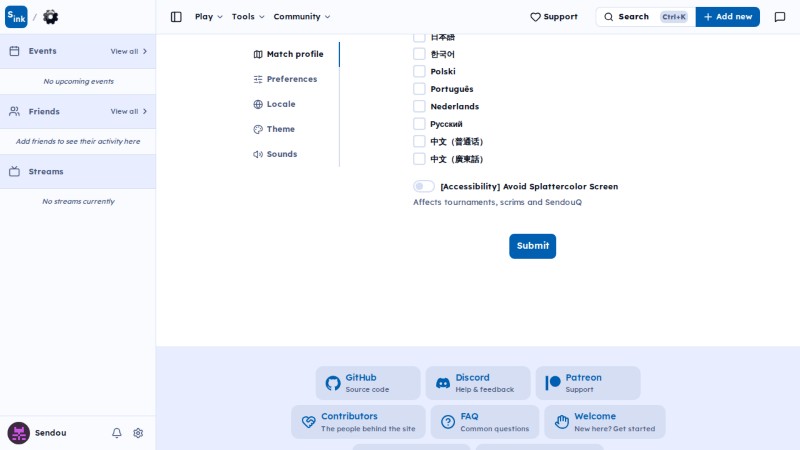Open FAQ Common questions link
800x450 pixels.
pos(485,422)
